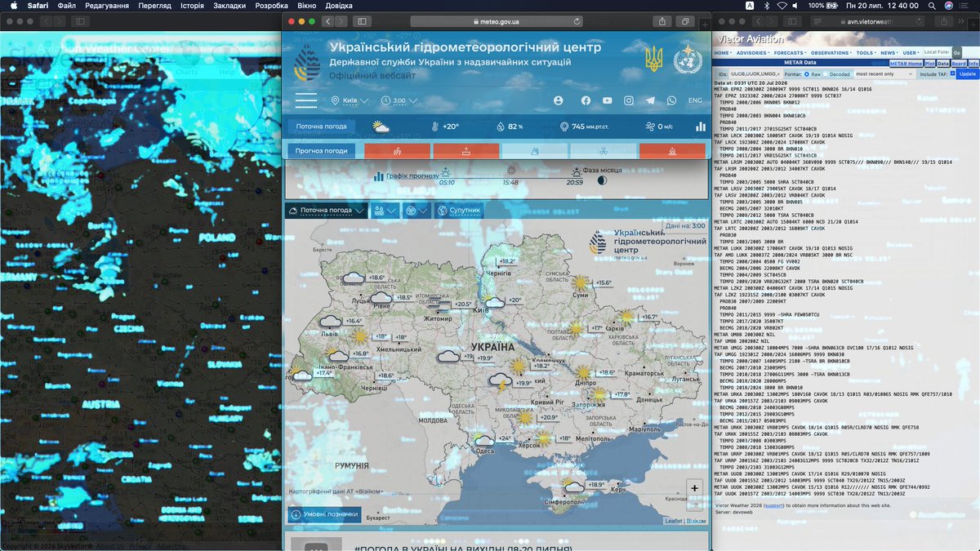Click the Супутник map button
The height and width of the screenshot is (551, 980).
(459, 211)
